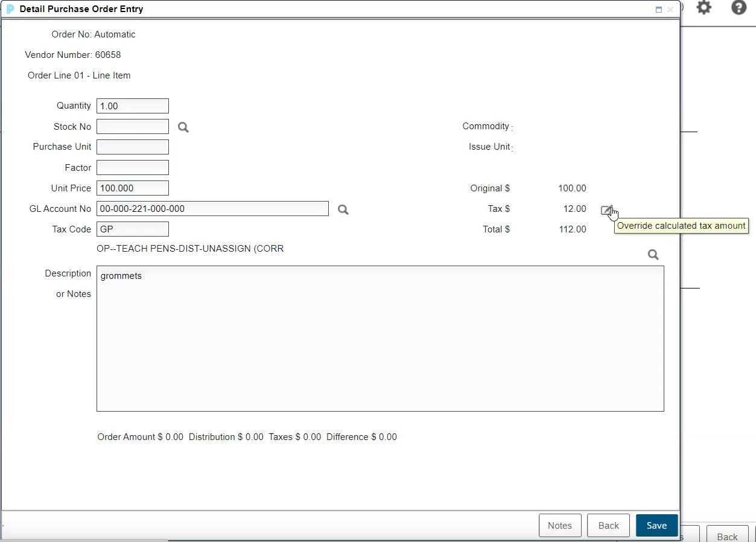Select the Factor input box
Screen dimensions: 756x542
132,168
